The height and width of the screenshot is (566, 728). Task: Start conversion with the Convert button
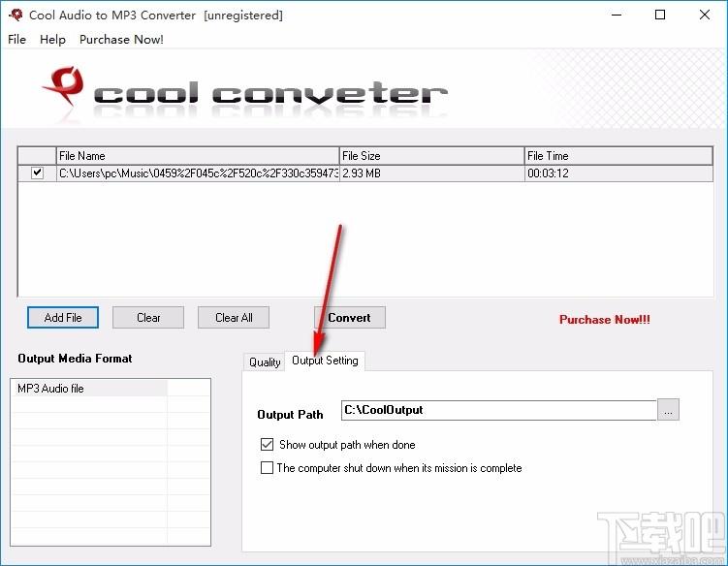[x=350, y=318]
